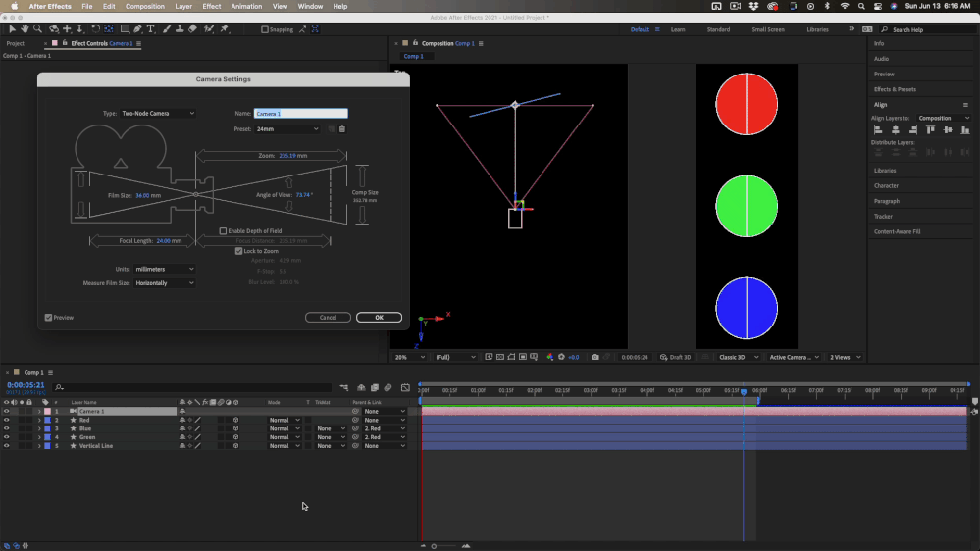The height and width of the screenshot is (551, 980).
Task: Click the timeline zoom slider
Action: click(x=435, y=545)
